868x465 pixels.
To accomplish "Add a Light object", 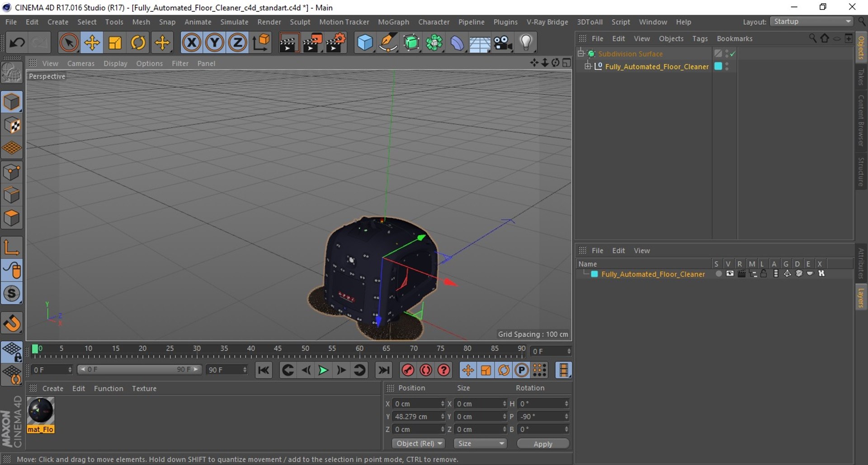I will (526, 43).
